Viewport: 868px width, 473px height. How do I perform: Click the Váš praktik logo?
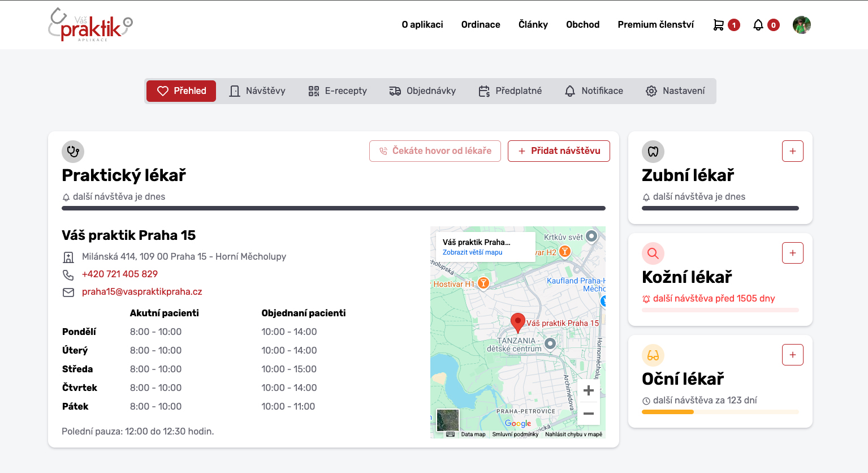click(90, 25)
